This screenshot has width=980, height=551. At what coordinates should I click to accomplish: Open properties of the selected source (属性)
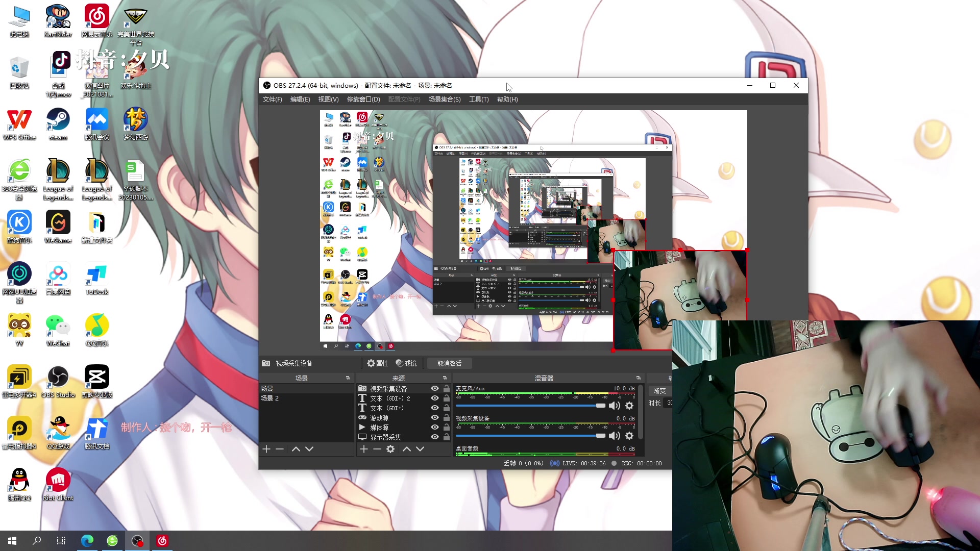(x=378, y=363)
